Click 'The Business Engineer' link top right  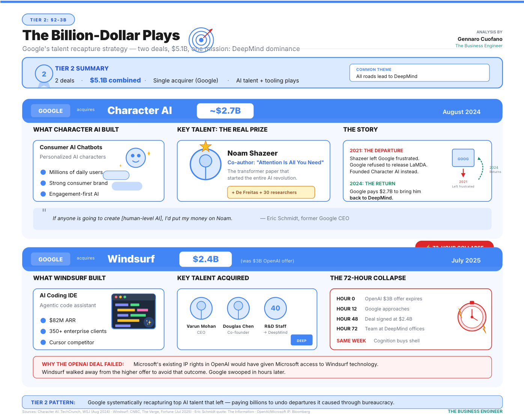click(x=479, y=45)
